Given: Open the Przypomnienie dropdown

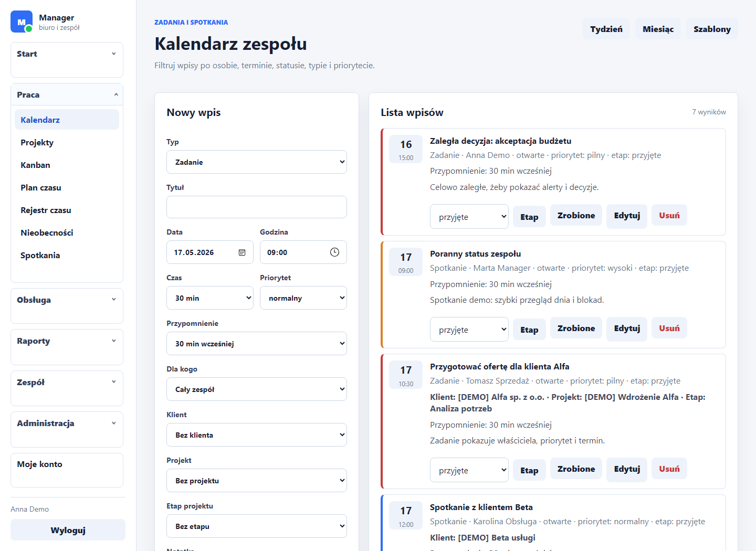Looking at the screenshot, I should pyautogui.click(x=257, y=344).
